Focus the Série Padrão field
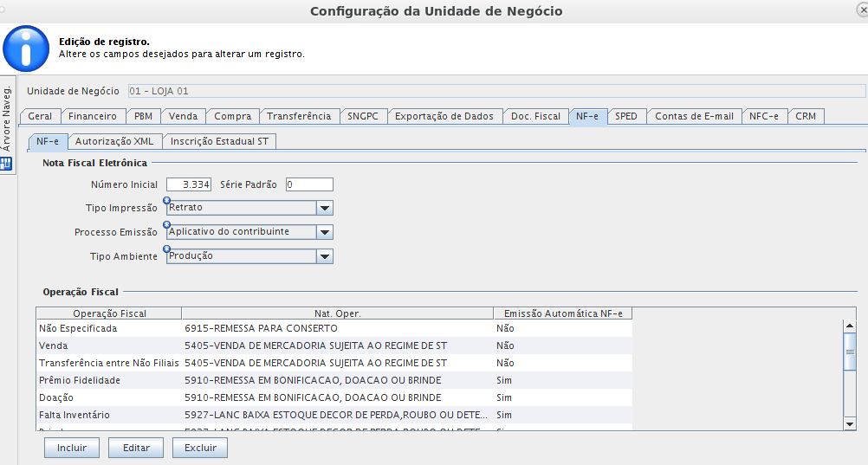The image size is (868, 465). click(309, 184)
